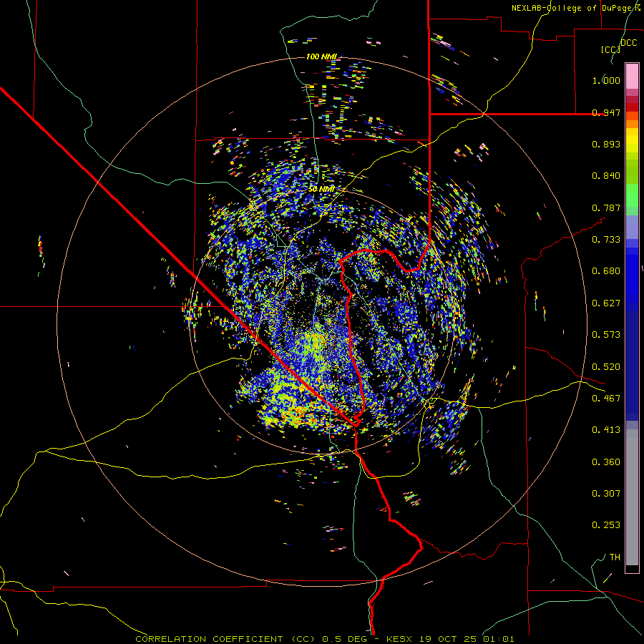Select the 0.627 scale value
Screen dimensions: 644x644
[x=606, y=303]
